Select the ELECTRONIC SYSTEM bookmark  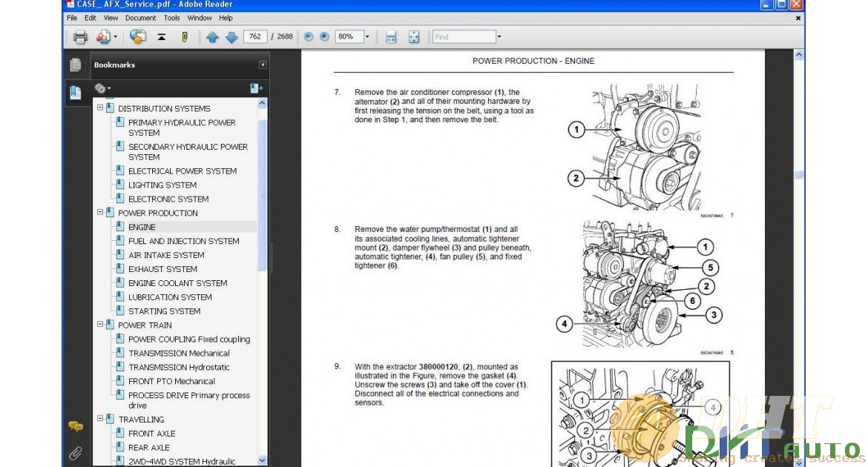pos(169,199)
